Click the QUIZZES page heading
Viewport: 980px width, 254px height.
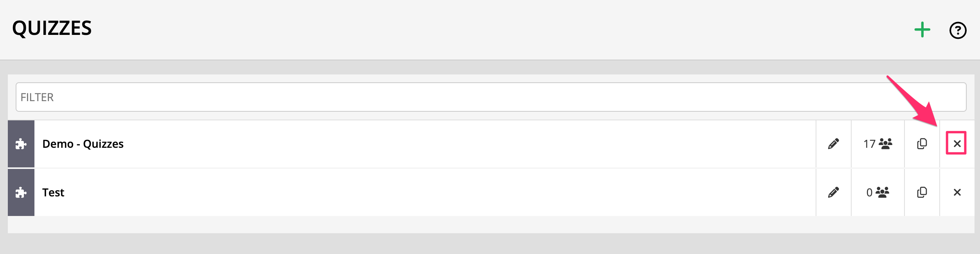[52, 29]
